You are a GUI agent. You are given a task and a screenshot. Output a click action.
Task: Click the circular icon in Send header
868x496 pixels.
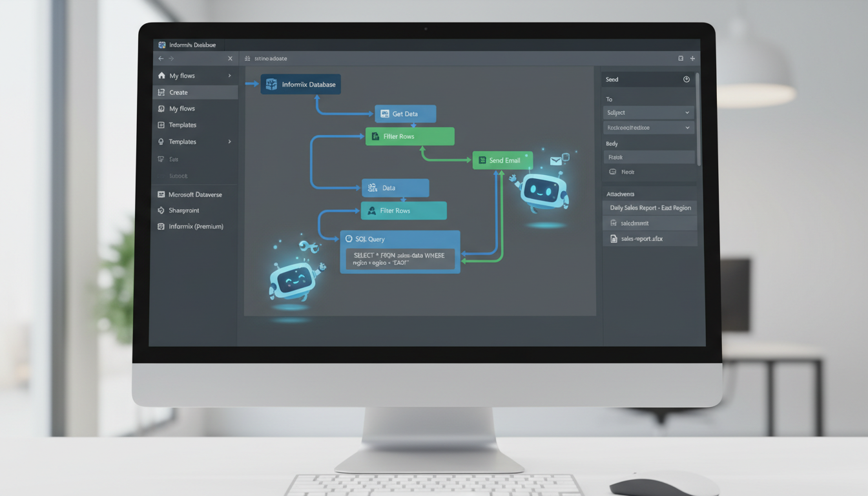tap(686, 79)
